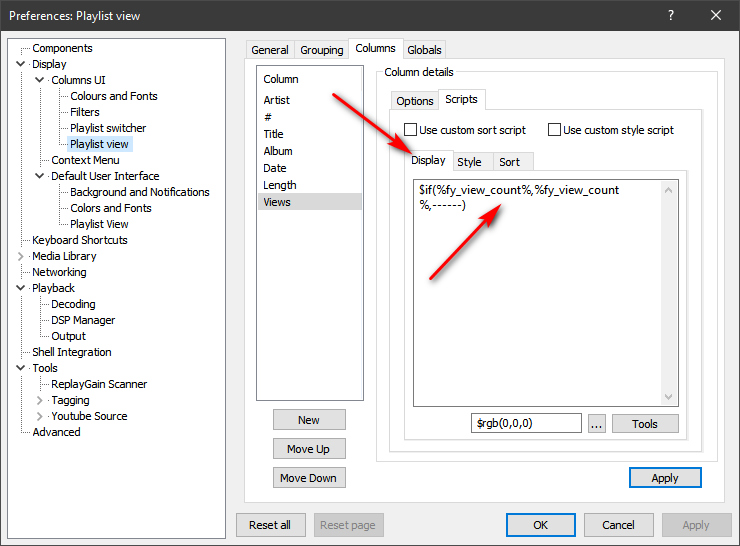Switch to the Grouping tab
The image size is (740, 546).
click(321, 50)
